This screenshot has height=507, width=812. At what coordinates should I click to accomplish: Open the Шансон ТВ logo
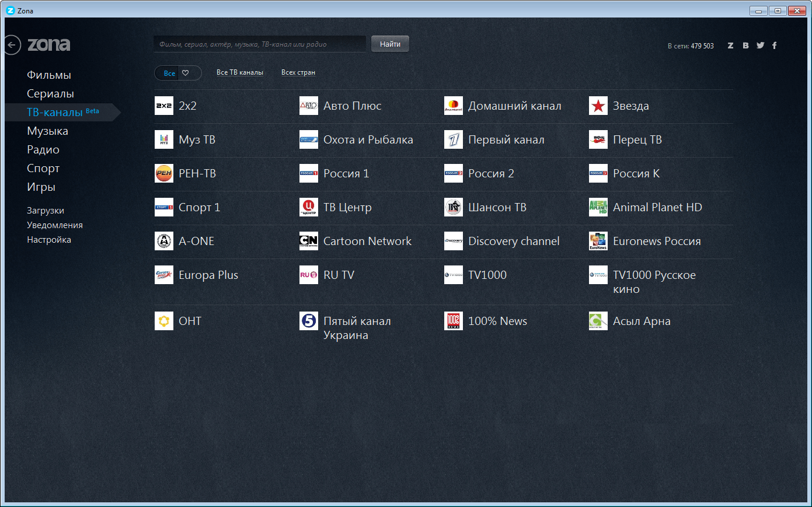pyautogui.click(x=454, y=207)
